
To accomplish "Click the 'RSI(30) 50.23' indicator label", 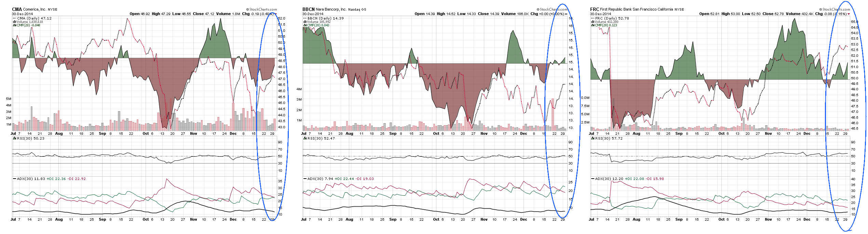I will tap(31, 138).
